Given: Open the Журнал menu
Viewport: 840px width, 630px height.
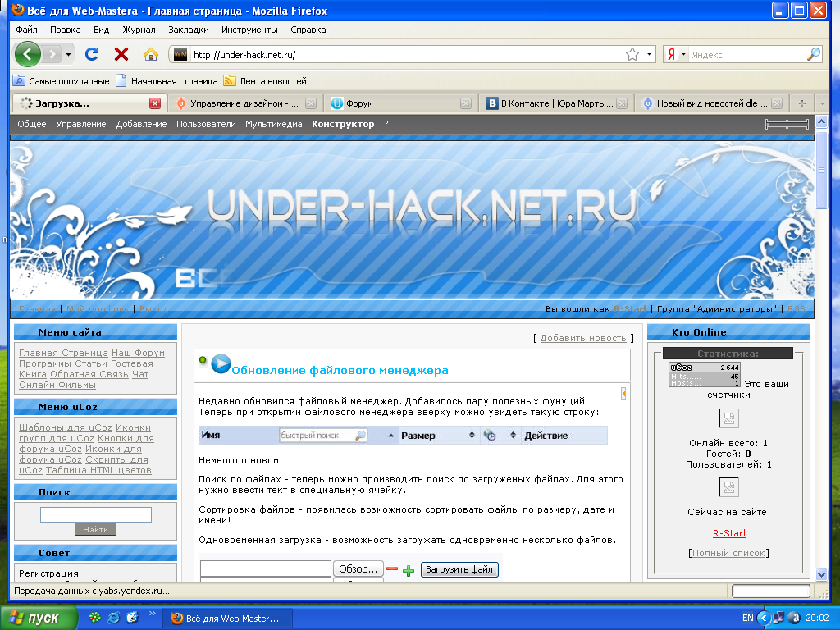Looking at the screenshot, I should 139,30.
